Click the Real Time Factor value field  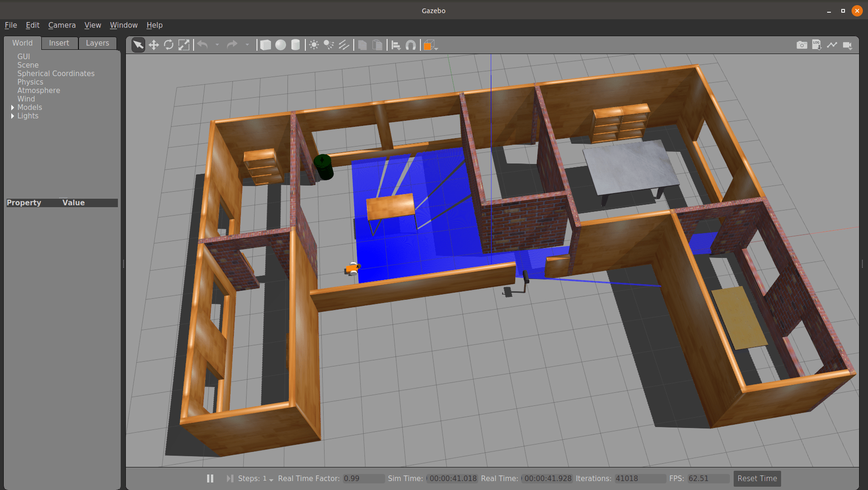[363, 478]
